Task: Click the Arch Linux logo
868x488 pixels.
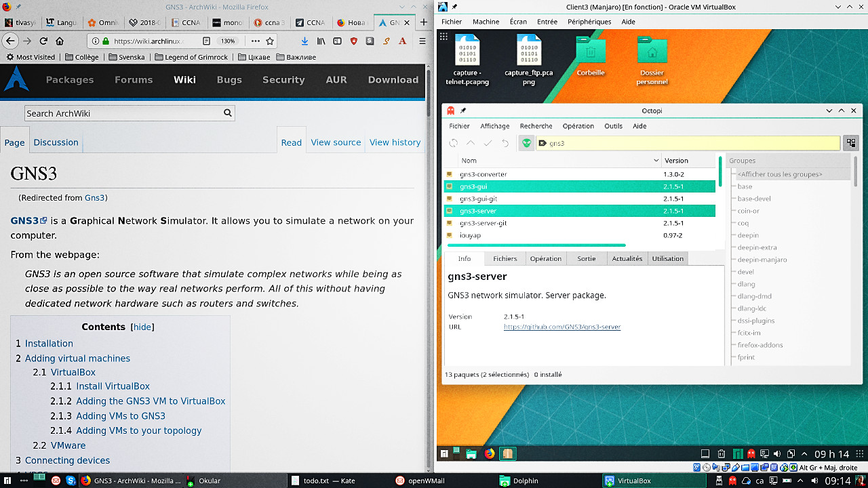Action: tap(16, 79)
